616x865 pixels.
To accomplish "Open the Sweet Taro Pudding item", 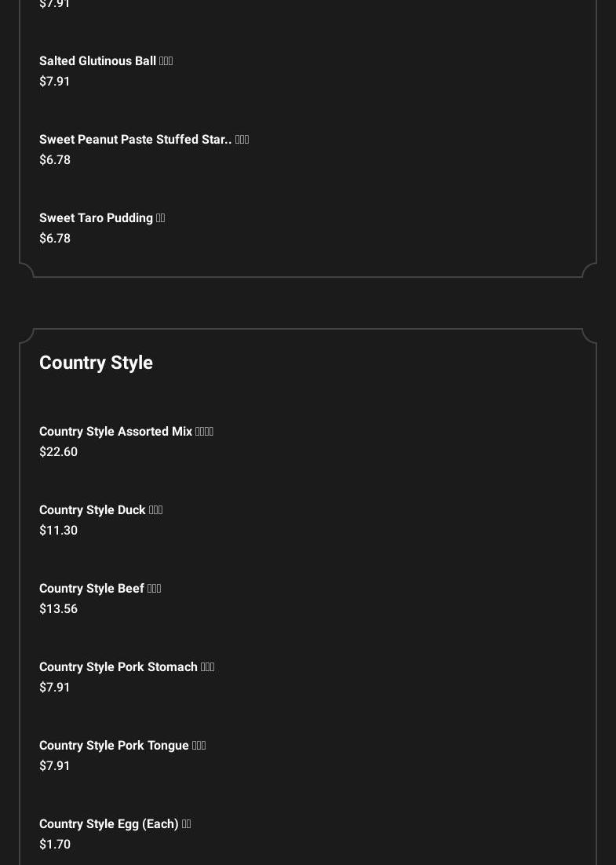I will click(102, 218).
